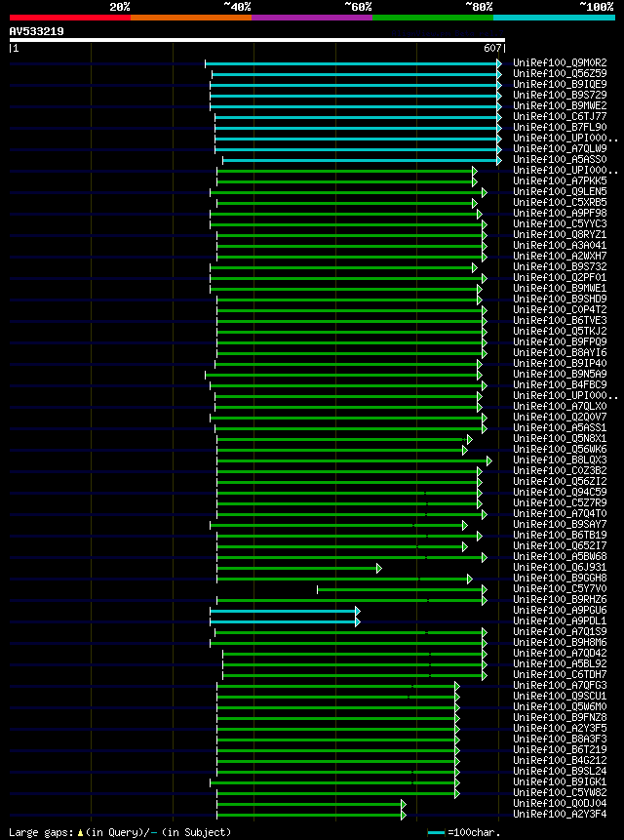Viewport: 624px width, 840px height.
Task: Open hit UniRef100_Q5TKJ2
Action: (x=560, y=331)
